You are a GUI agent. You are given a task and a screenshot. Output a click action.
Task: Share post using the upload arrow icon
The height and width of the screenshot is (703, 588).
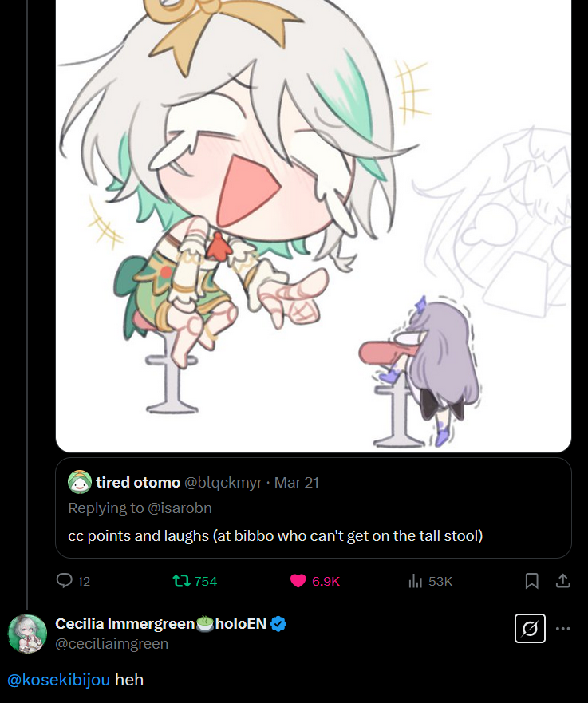(x=563, y=581)
